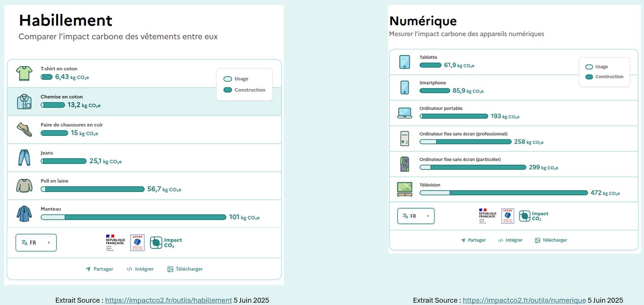Click Télécharger in the Habillement panel
Image resolution: width=644 pixels, height=305 pixels.
185,269
